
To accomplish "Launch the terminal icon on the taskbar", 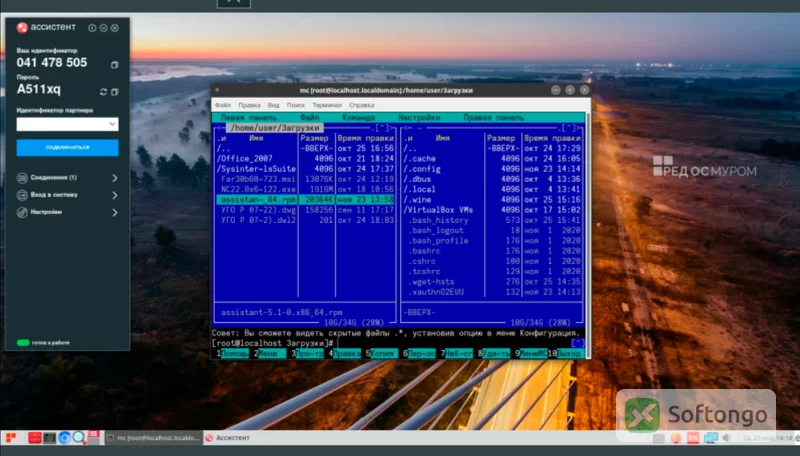I will pos(49,438).
